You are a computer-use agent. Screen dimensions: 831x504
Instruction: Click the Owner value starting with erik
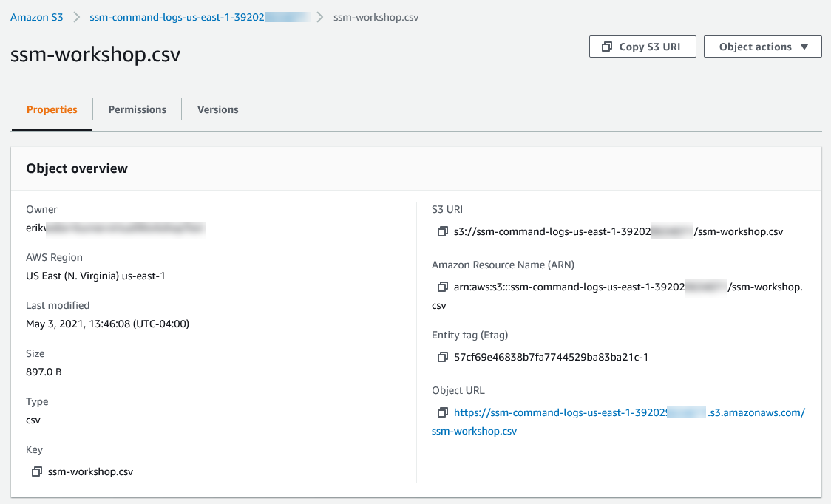[x=115, y=228]
